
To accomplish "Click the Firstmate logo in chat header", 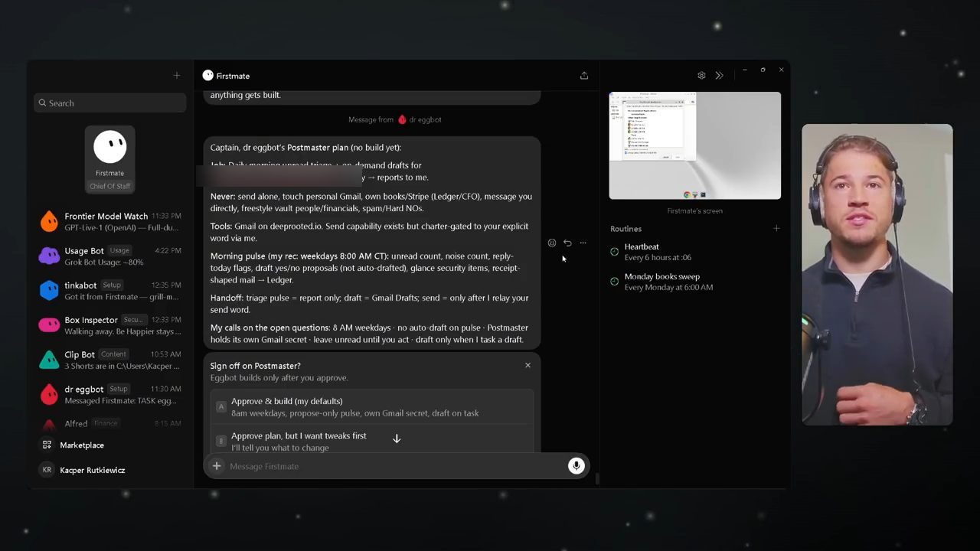I will click(207, 75).
